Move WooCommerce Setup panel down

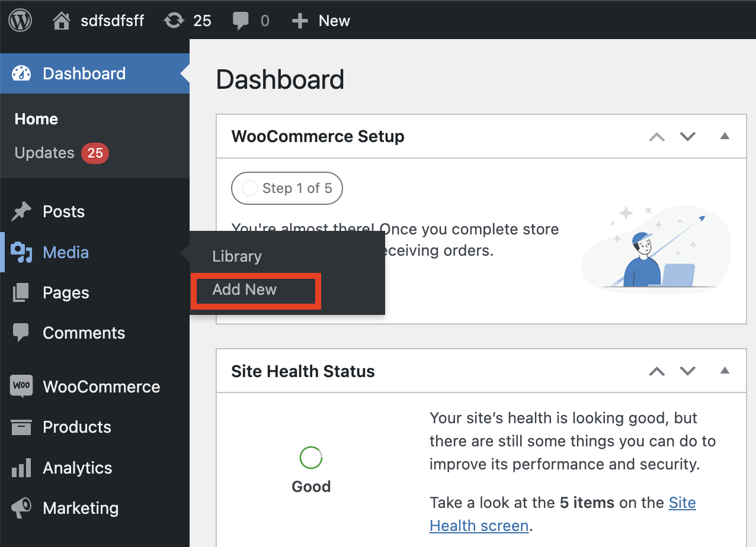[x=687, y=137]
